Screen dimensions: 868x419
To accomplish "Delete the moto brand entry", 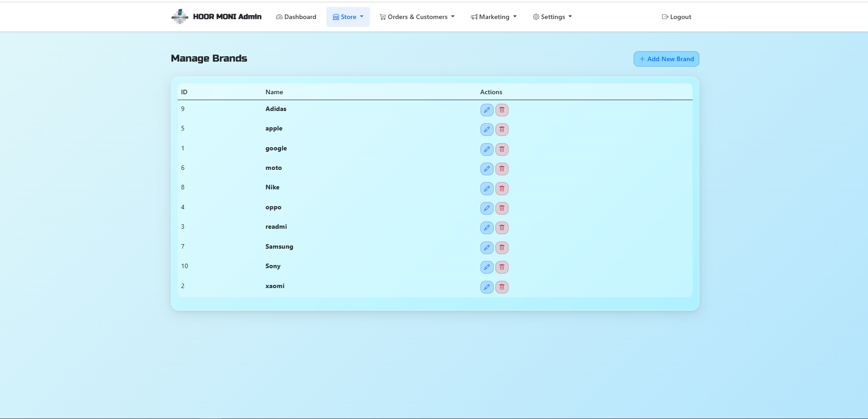I will coord(502,169).
